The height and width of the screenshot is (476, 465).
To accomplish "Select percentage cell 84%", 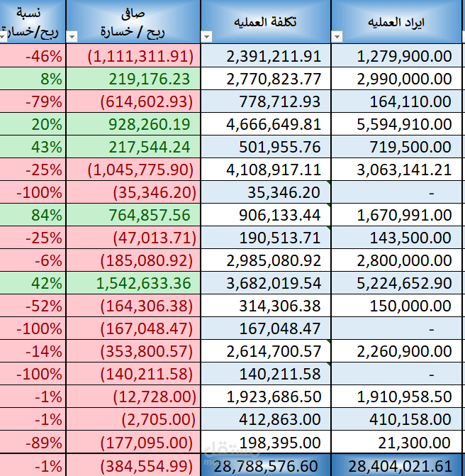I will tap(33, 215).
